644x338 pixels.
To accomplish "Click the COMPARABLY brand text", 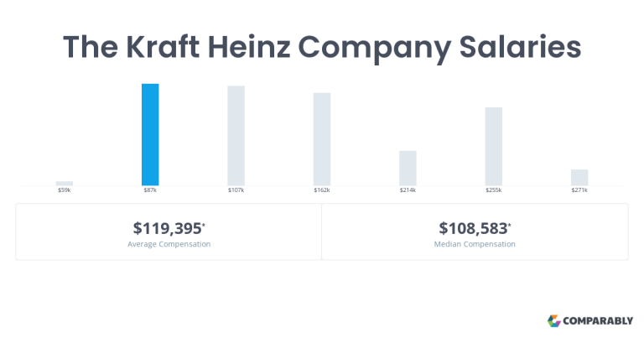I will pos(598,320).
